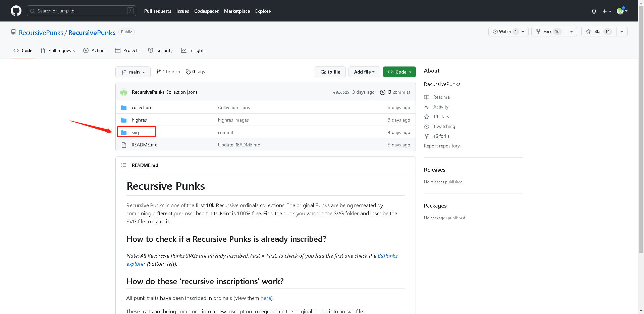Viewport: 644px width, 314px height.
Task: Open the Insights tab
Action: [x=193, y=50]
